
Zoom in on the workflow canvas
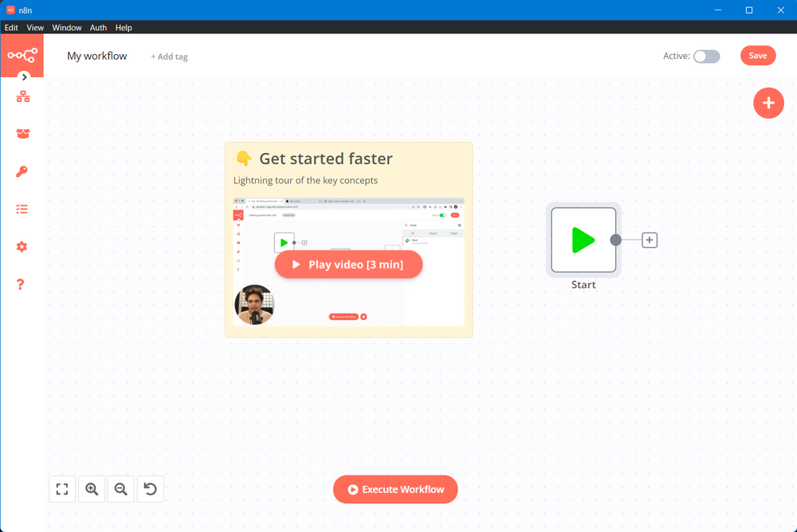(92, 489)
